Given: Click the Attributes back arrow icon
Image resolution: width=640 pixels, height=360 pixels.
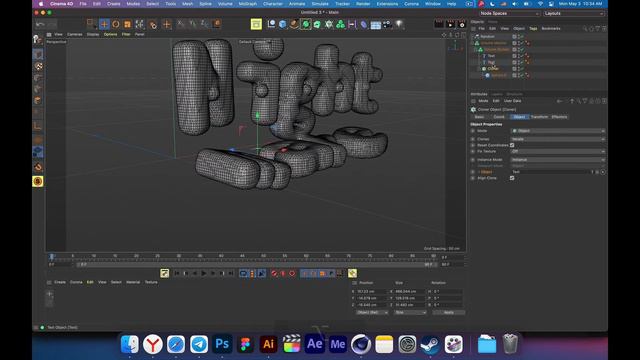Looking at the screenshot, I should point(560,101).
